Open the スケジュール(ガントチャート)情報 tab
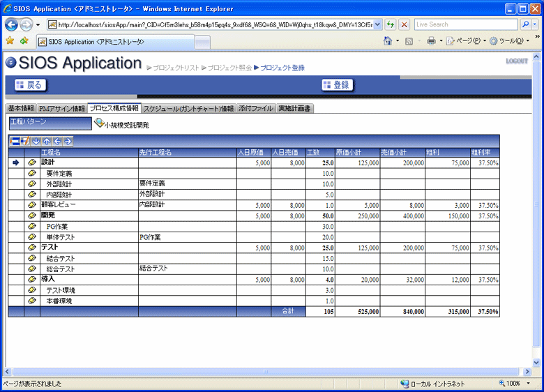Screen dimensions: 544x392 188,108
